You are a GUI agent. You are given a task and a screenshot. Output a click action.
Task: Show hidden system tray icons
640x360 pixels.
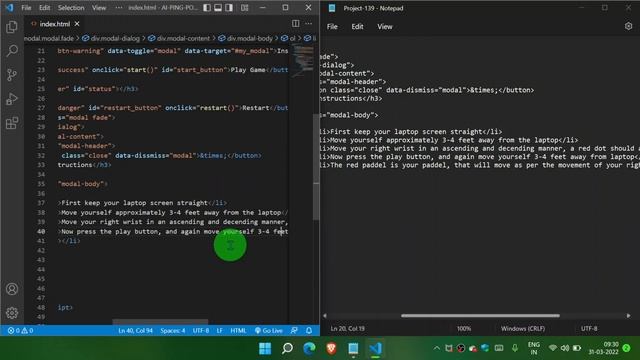coord(436,348)
